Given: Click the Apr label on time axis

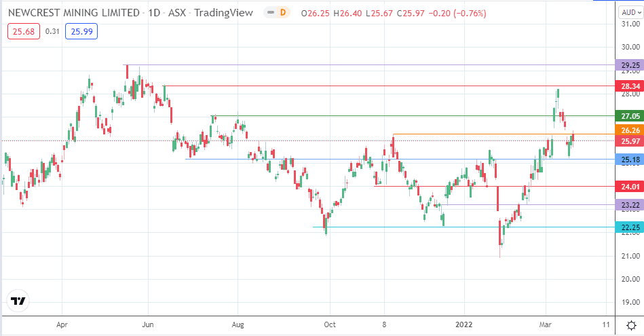Looking at the screenshot, I should click(62, 325).
